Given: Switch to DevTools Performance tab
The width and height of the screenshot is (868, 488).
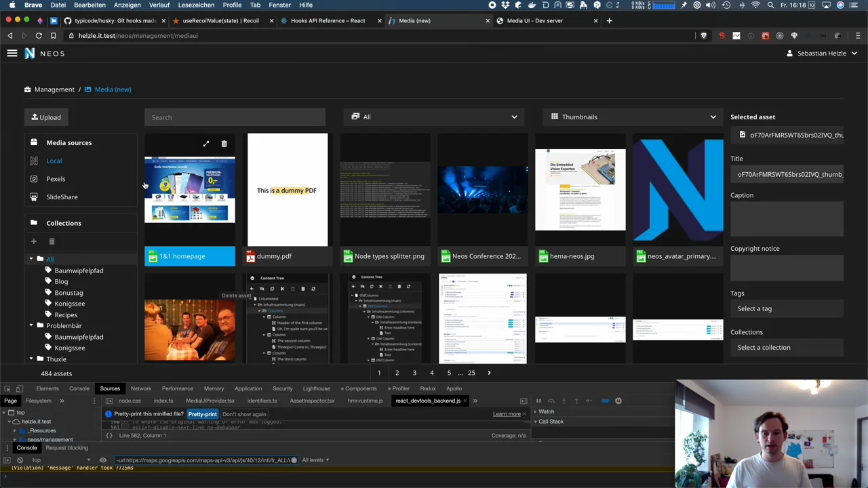Looking at the screenshot, I should coord(177,388).
